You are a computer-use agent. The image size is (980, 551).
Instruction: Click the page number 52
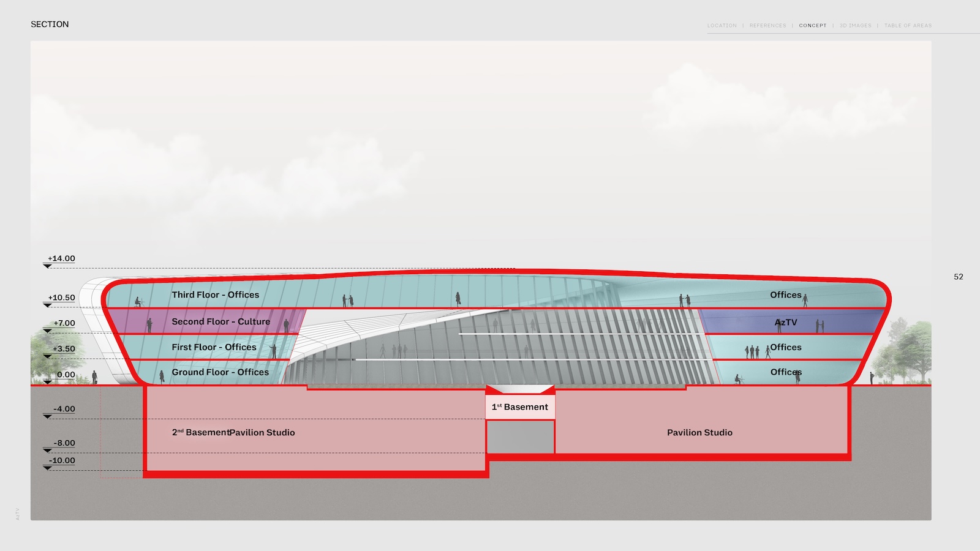click(958, 277)
